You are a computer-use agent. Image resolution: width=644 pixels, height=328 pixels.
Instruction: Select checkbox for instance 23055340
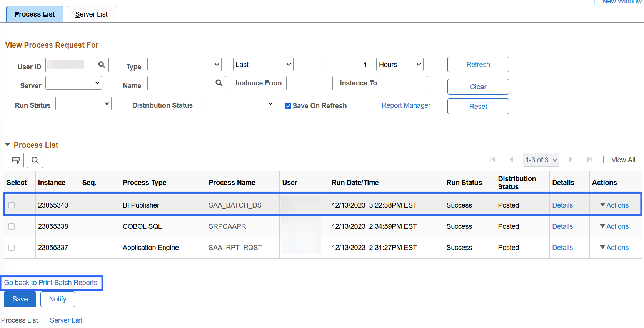click(12, 205)
